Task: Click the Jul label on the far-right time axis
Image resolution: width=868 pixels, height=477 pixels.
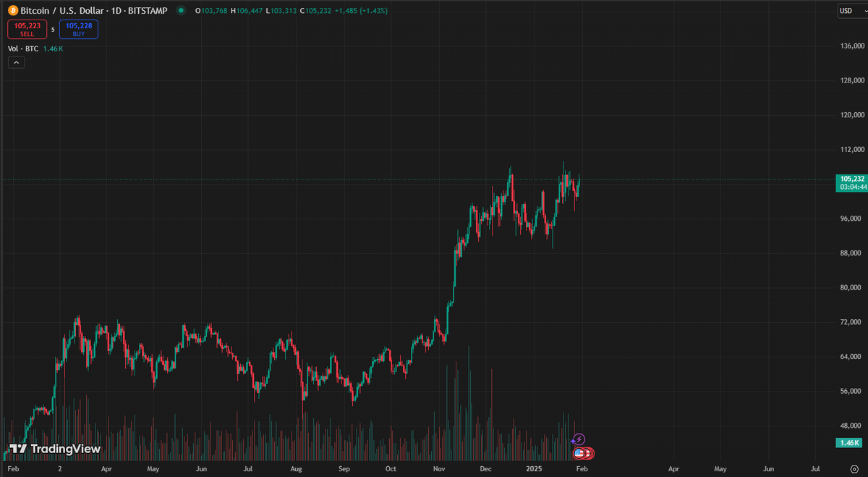Action: [x=815, y=469]
